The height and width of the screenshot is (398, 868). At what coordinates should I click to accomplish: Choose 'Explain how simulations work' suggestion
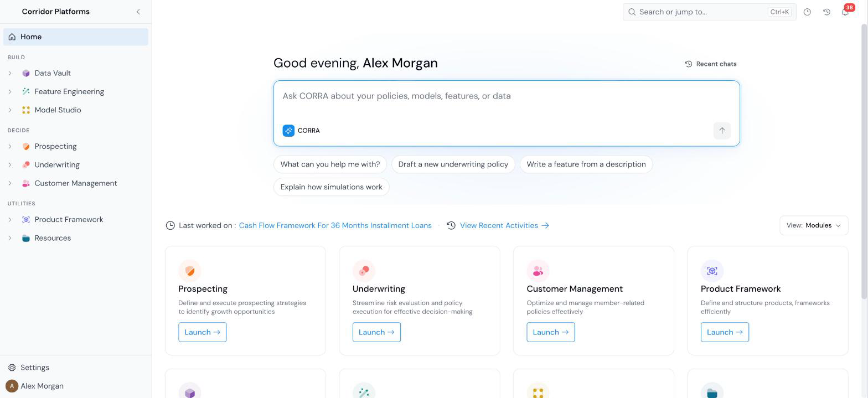(x=332, y=187)
